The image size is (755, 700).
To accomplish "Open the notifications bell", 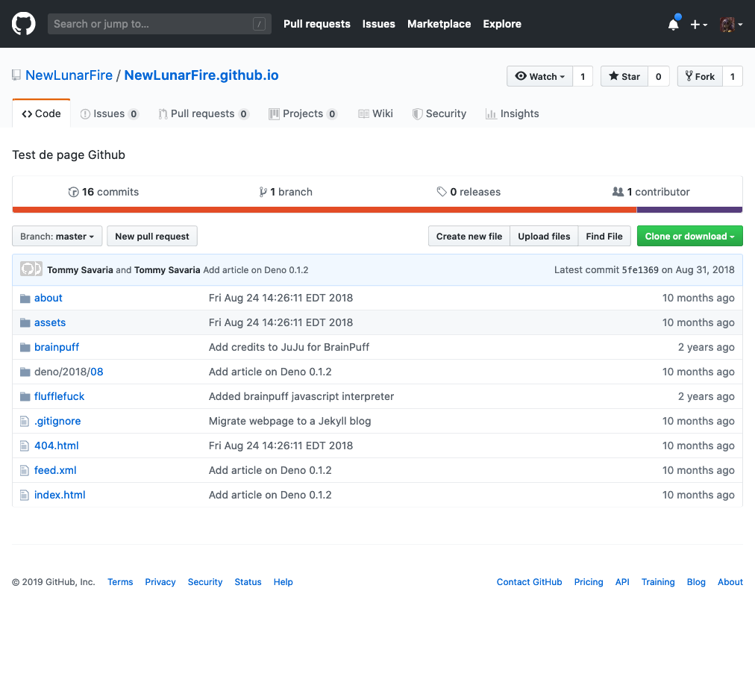I will coord(673,25).
